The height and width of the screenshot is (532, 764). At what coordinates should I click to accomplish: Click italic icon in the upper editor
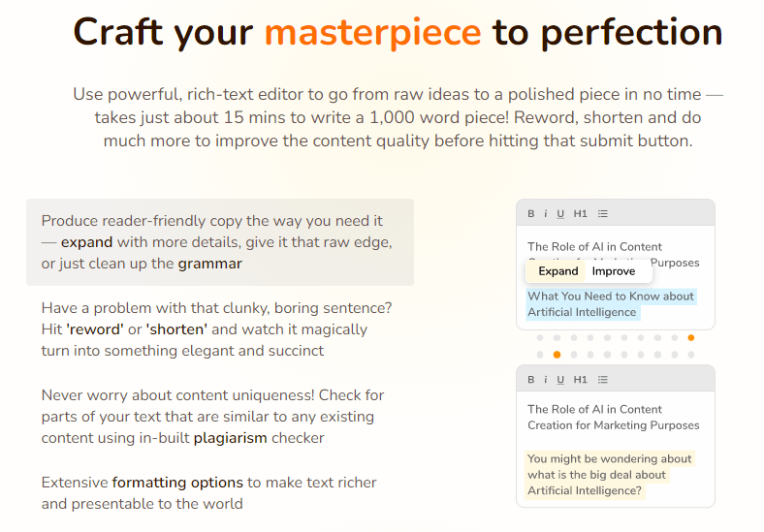tap(546, 213)
